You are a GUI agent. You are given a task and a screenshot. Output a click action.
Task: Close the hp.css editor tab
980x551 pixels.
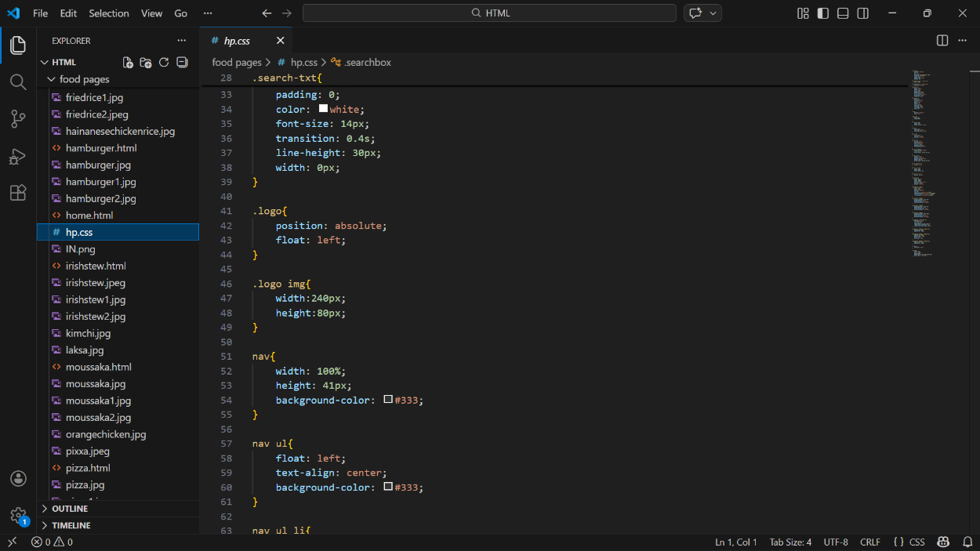tap(281, 41)
